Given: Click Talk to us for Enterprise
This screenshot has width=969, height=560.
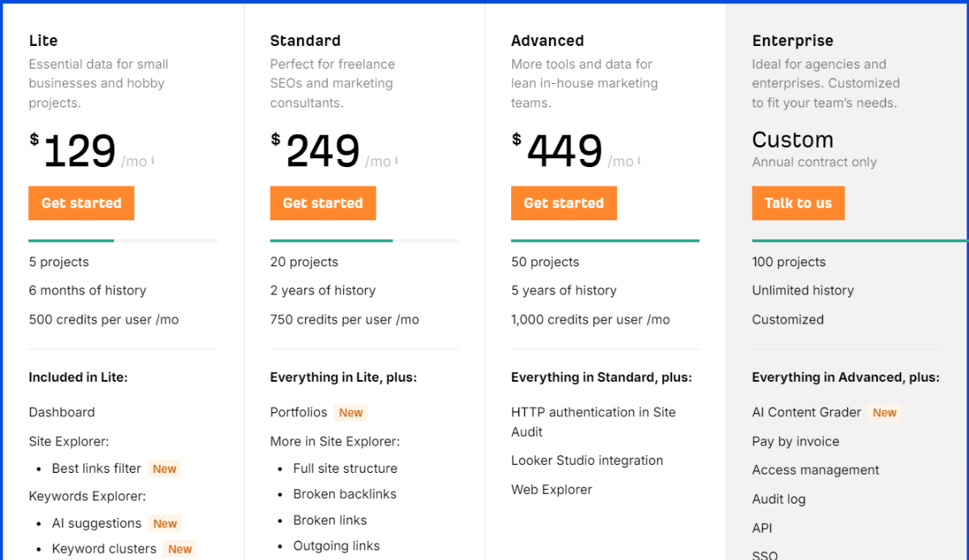Looking at the screenshot, I should pyautogui.click(x=798, y=203).
